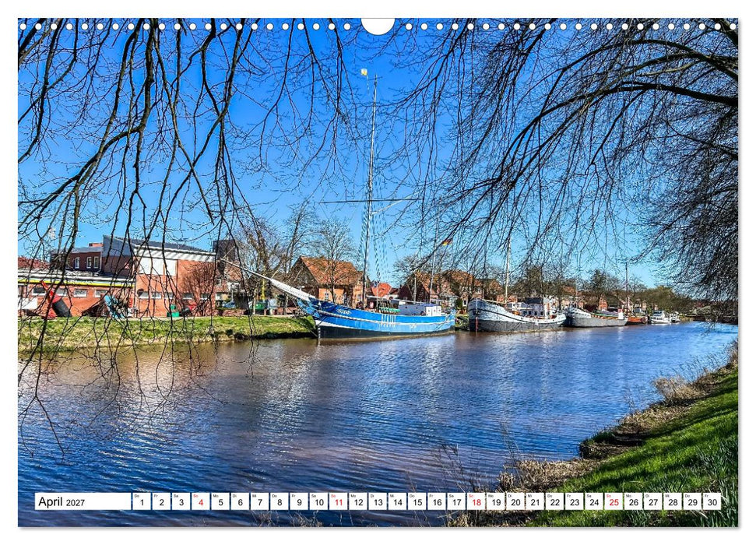Viewport: 756px width, 545px height.
Task: Select day 19 in the calendar strip
Action: pyautogui.click(x=496, y=501)
